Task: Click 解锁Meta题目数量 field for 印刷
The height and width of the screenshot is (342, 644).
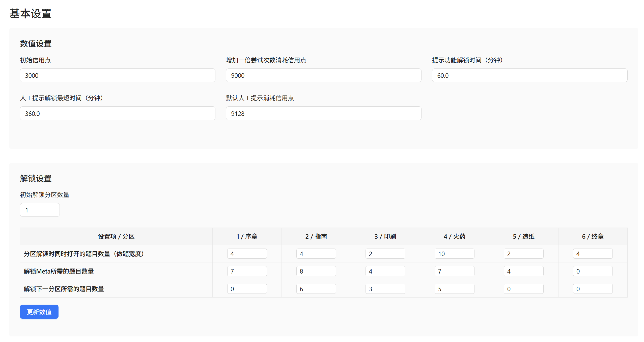Action: [x=385, y=271]
